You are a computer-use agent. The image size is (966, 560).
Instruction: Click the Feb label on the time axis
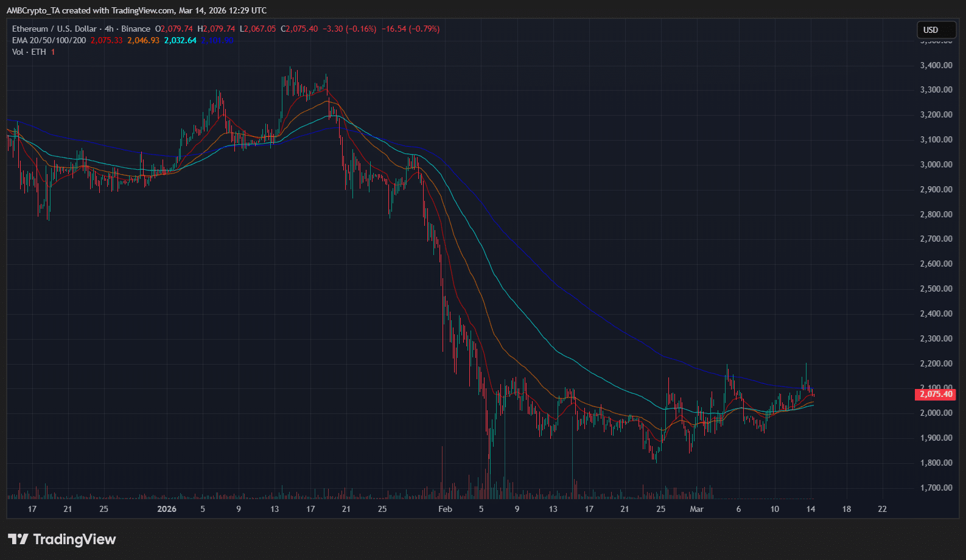(x=445, y=509)
